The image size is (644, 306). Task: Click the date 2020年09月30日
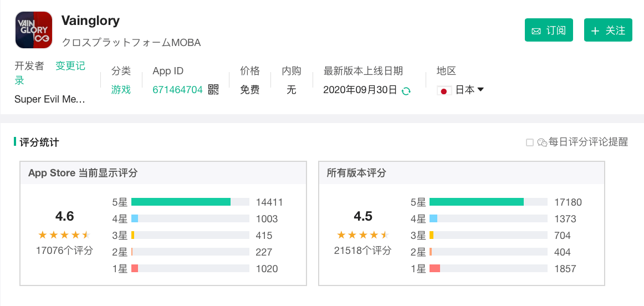360,90
